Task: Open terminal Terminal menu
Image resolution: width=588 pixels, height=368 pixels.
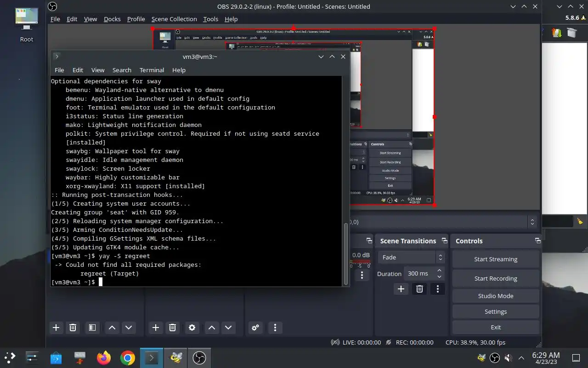Action: coord(152,70)
